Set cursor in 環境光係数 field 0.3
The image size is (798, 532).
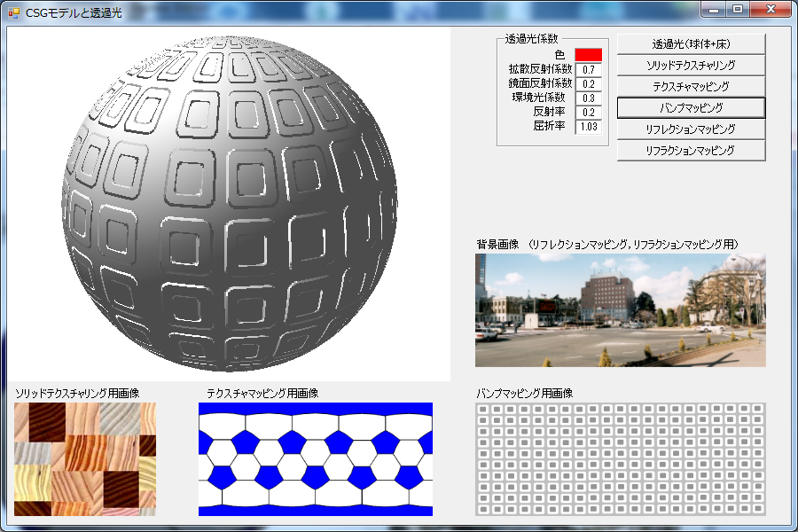pyautogui.click(x=589, y=98)
